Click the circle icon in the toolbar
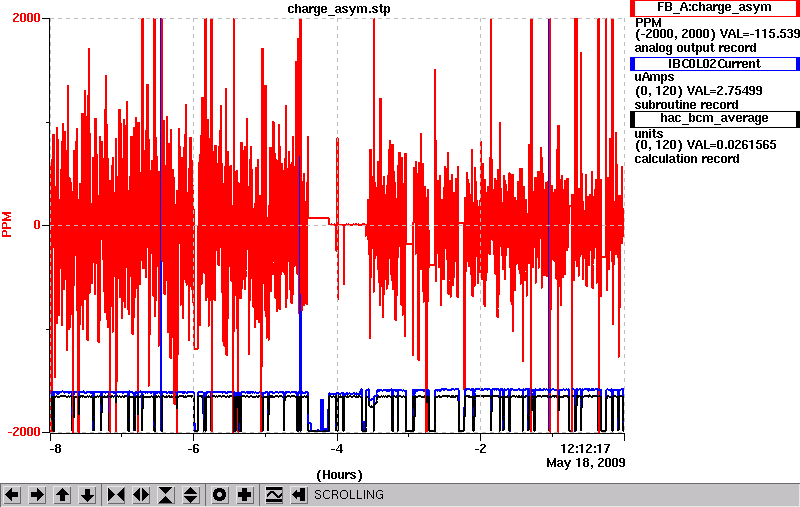 click(220, 495)
